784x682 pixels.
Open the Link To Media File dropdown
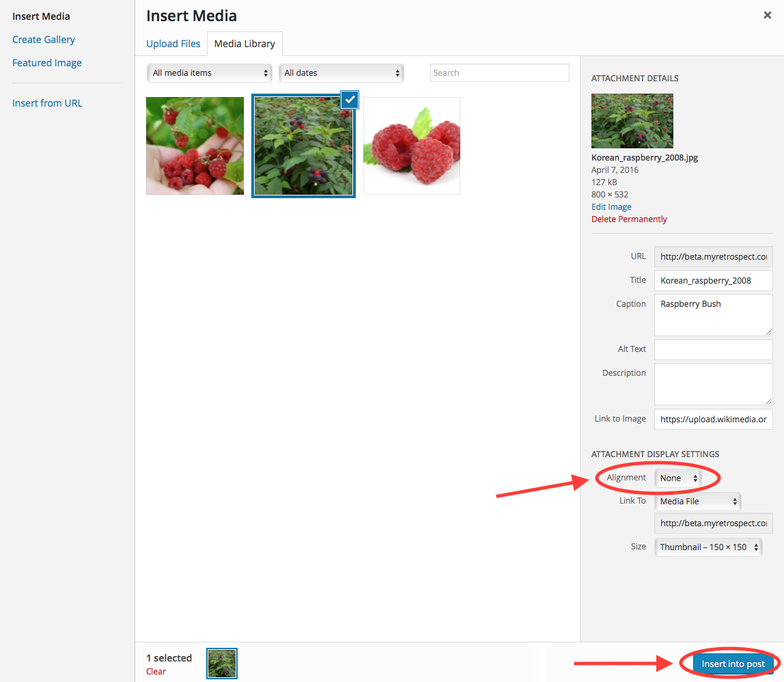697,502
